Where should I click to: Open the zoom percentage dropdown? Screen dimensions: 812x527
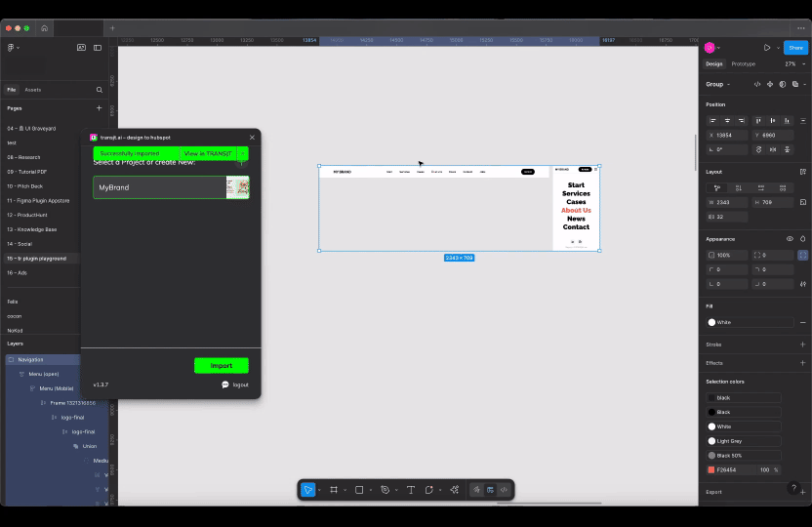click(x=791, y=63)
